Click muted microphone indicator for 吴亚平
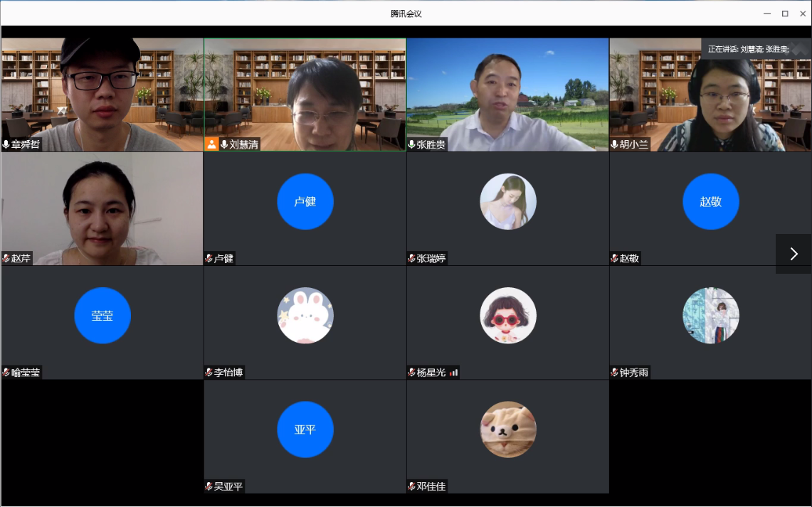Image resolution: width=812 pixels, height=507 pixels. click(x=209, y=486)
